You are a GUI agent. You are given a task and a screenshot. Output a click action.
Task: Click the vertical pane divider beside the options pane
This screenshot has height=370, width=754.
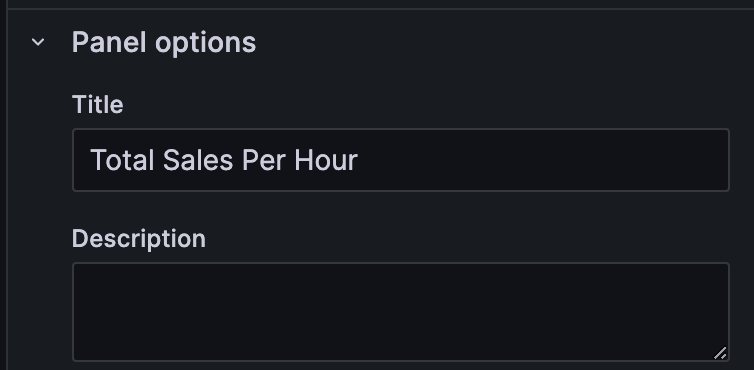[7, 185]
